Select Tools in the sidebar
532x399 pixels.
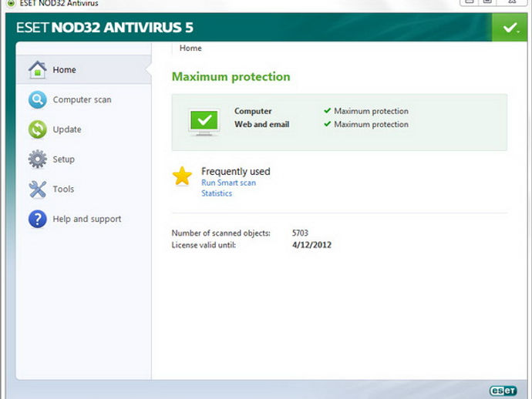pyautogui.click(x=63, y=189)
